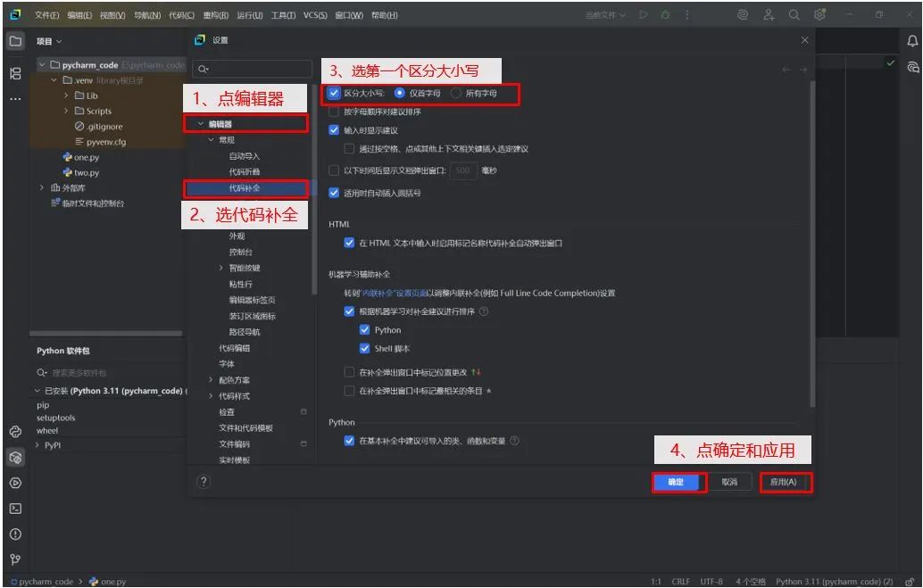Open the Git version control icon
The image size is (923, 588).
coord(16,559)
